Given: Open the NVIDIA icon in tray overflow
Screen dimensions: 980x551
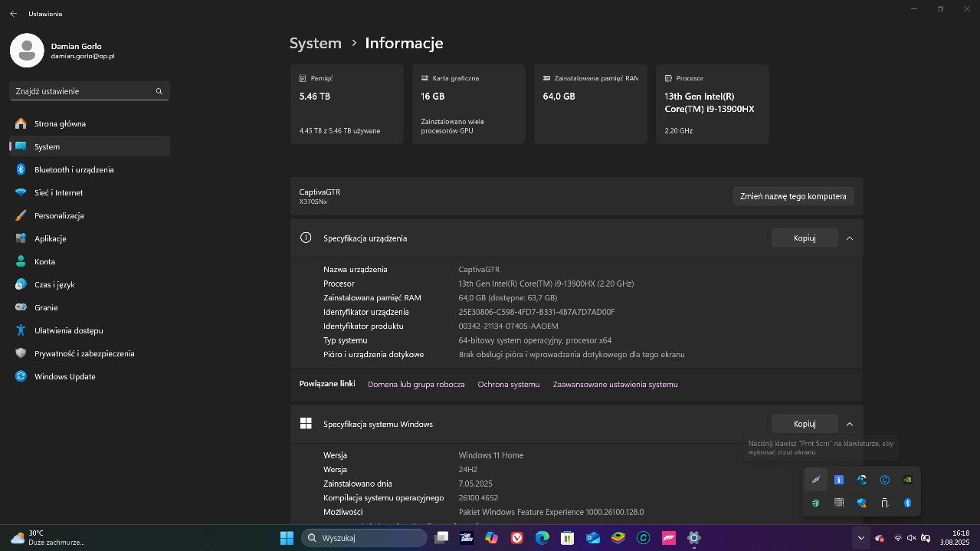Looking at the screenshot, I should click(x=908, y=480).
